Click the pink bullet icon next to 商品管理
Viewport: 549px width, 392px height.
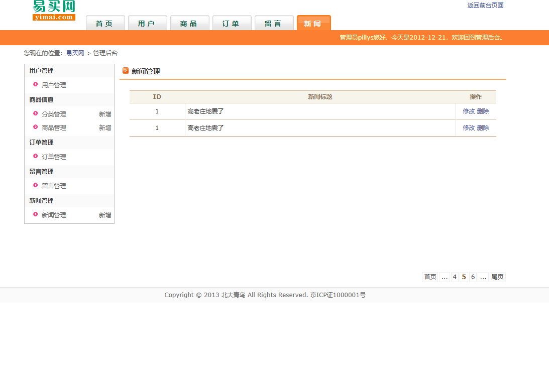(35, 127)
